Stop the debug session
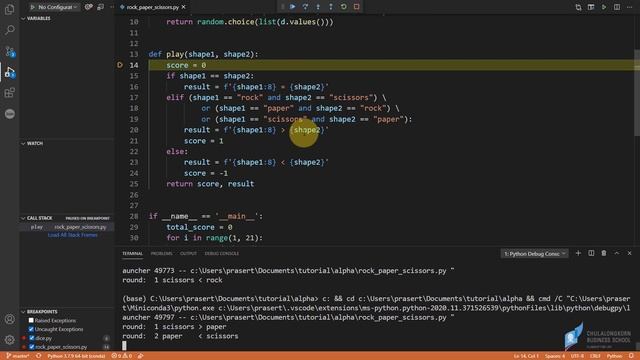This screenshot has width=640, height=360. point(356,7)
